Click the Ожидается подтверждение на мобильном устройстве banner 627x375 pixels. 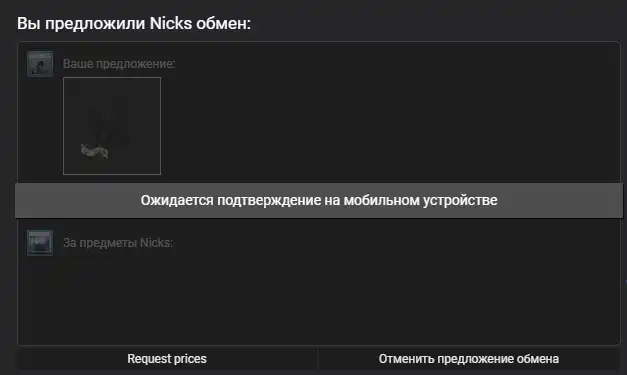[319, 200]
